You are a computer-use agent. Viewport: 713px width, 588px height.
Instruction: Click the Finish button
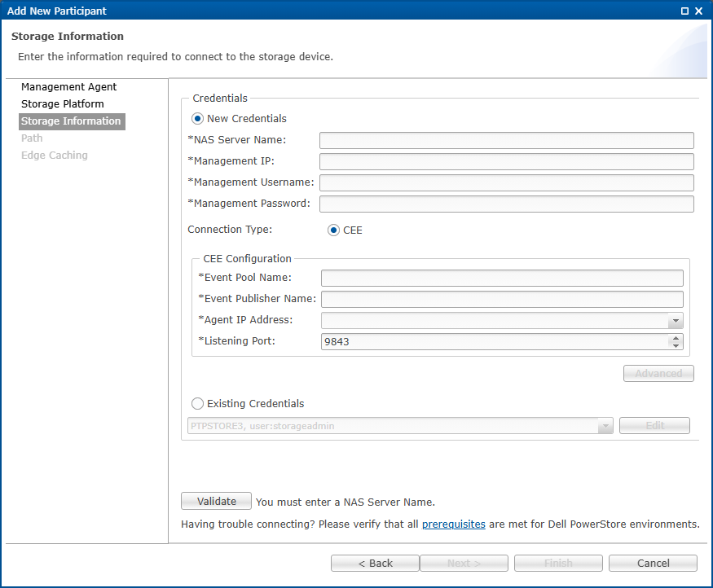558,563
